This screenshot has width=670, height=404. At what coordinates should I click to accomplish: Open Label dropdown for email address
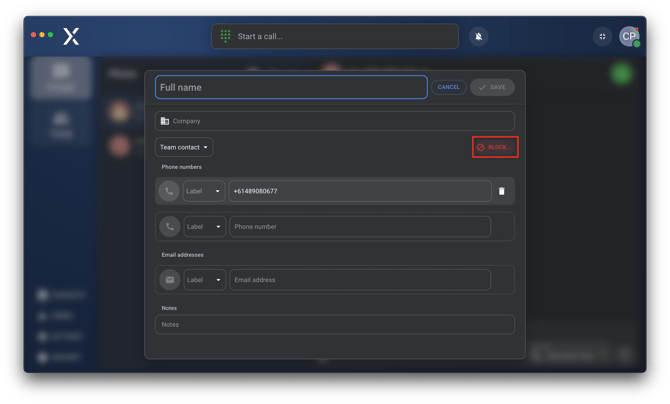[204, 280]
